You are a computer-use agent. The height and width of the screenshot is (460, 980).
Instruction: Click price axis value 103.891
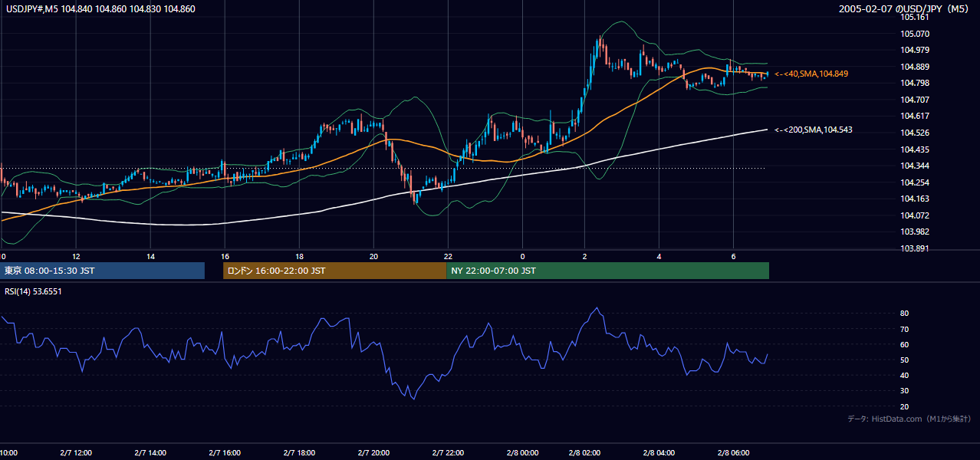pyautogui.click(x=915, y=248)
